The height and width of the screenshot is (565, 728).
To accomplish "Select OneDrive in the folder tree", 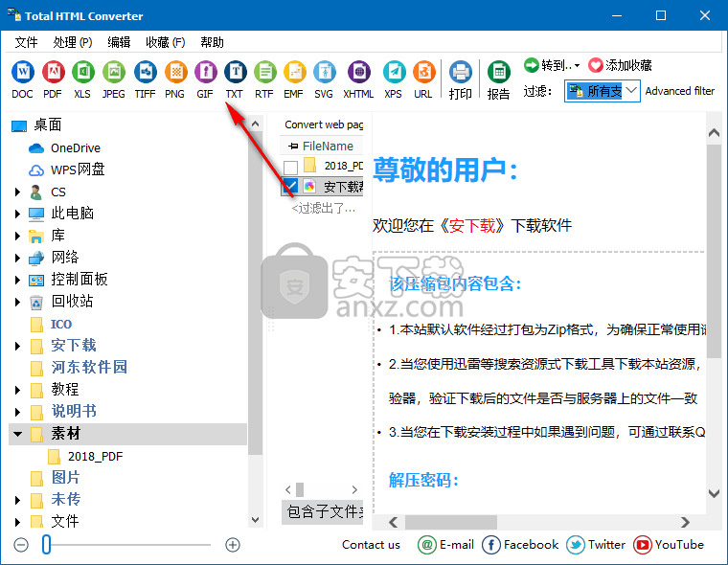I will coord(76,147).
